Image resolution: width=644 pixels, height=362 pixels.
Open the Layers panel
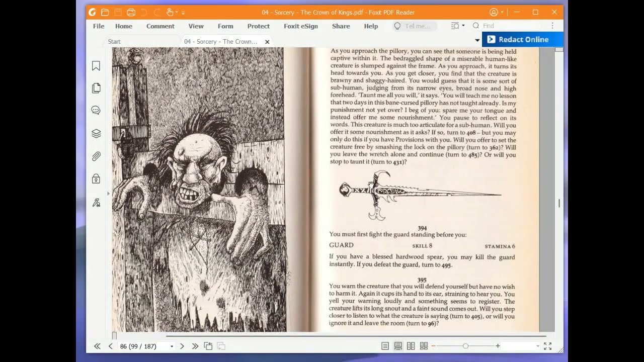(x=96, y=133)
